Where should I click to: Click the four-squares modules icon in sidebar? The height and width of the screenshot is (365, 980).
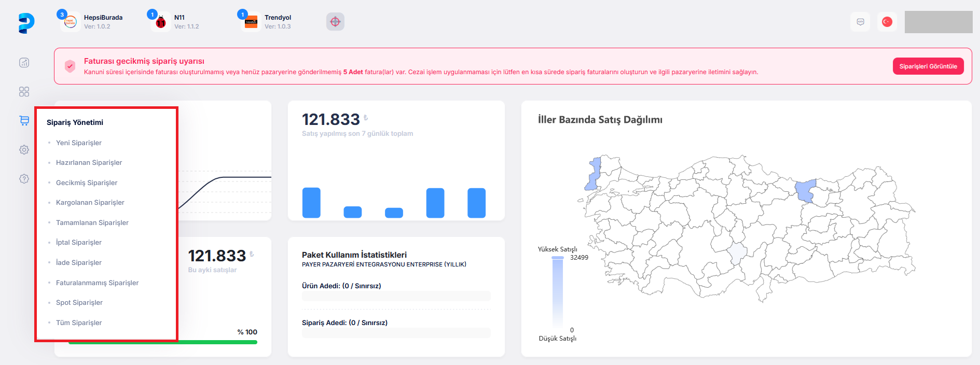pos(24,92)
